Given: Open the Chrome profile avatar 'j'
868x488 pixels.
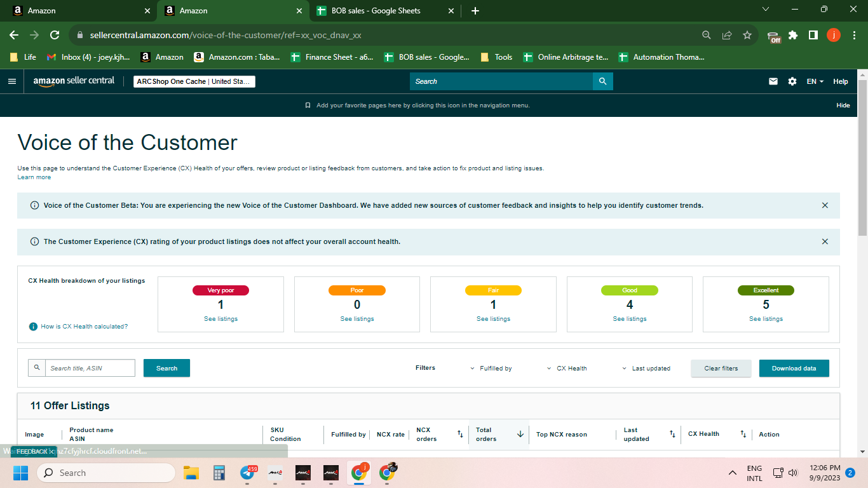Looking at the screenshot, I should click(834, 35).
